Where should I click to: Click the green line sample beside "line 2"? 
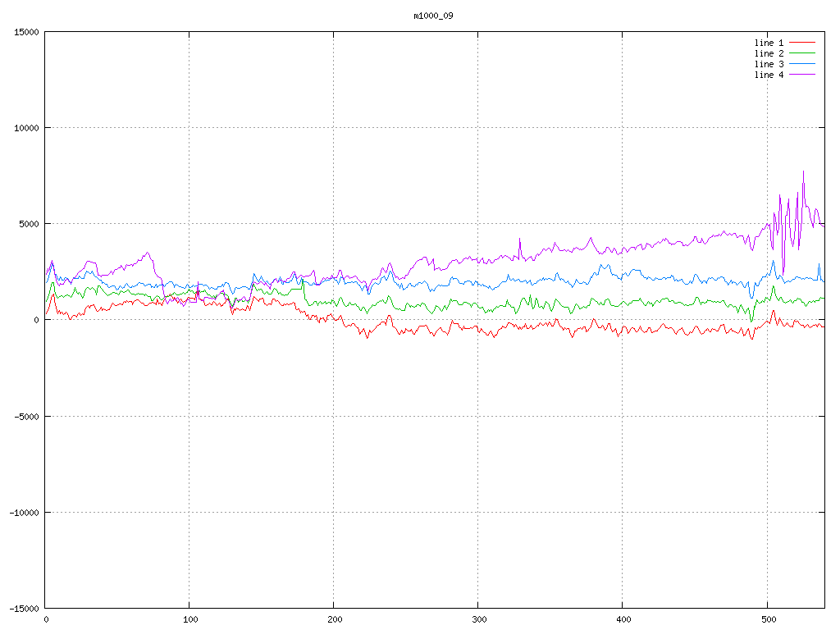coord(802,53)
